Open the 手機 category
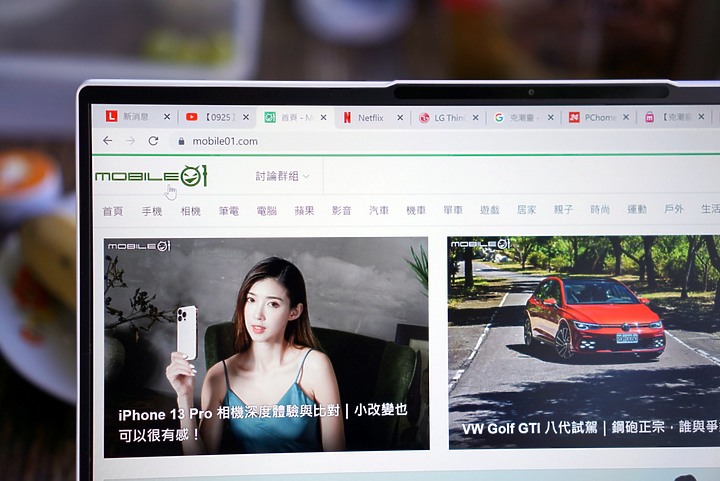This screenshot has height=481, width=720. 152,211
